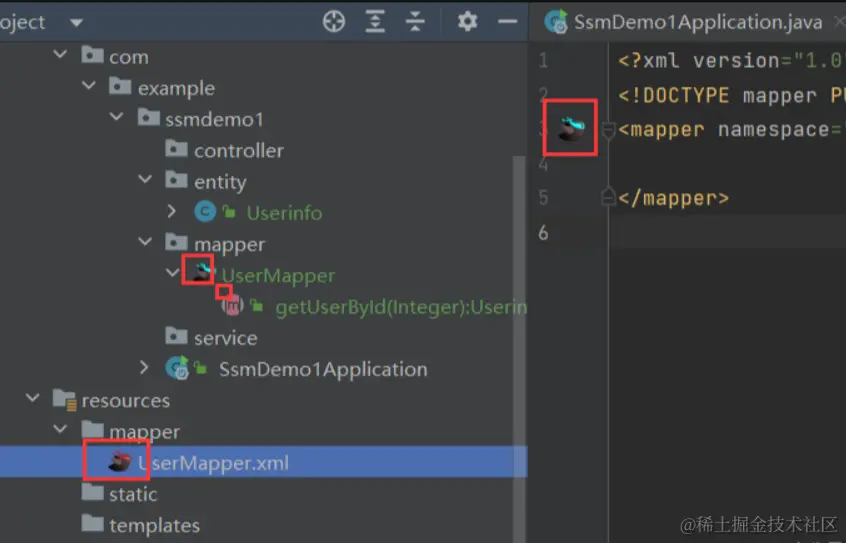This screenshot has width=846, height=543.
Task: Collapse the example package
Action: 88,86
